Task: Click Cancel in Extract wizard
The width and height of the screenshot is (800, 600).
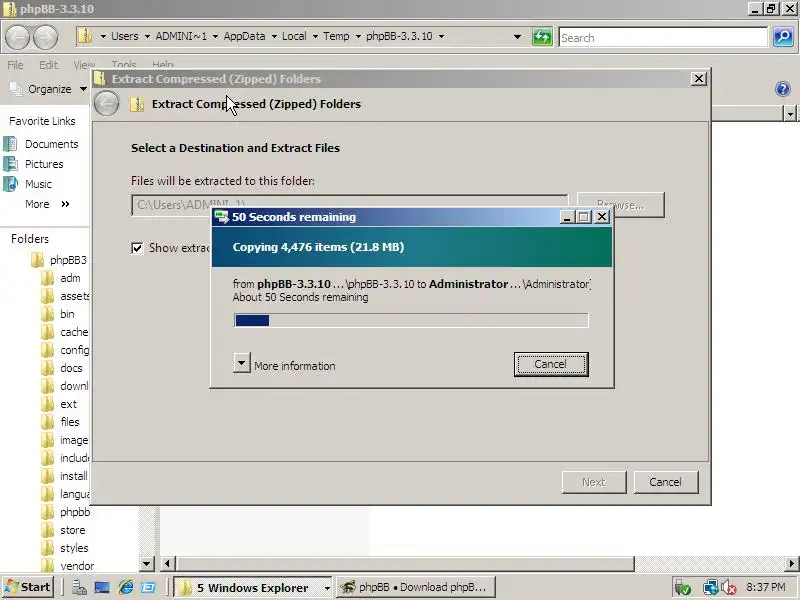Action: click(665, 482)
